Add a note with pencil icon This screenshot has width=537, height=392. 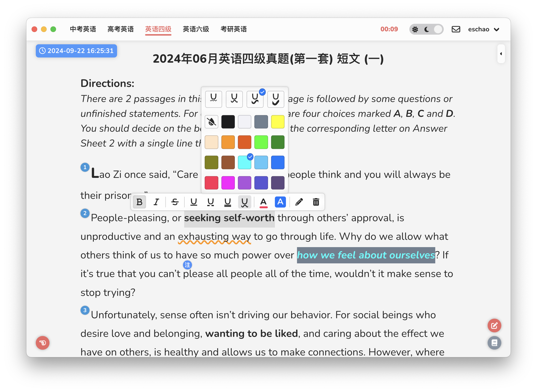coord(299,202)
